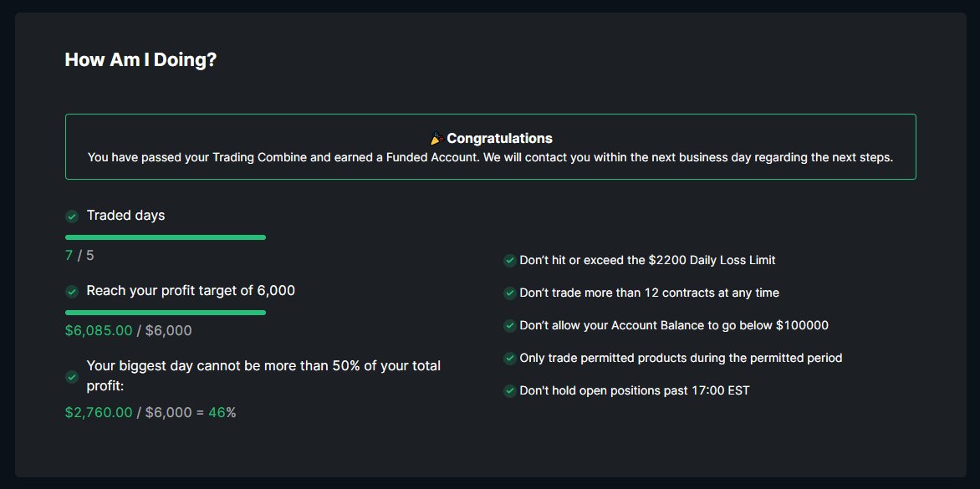The width and height of the screenshot is (980, 489).
Task: Click the Funded Account congratulations message
Action: [490, 157]
